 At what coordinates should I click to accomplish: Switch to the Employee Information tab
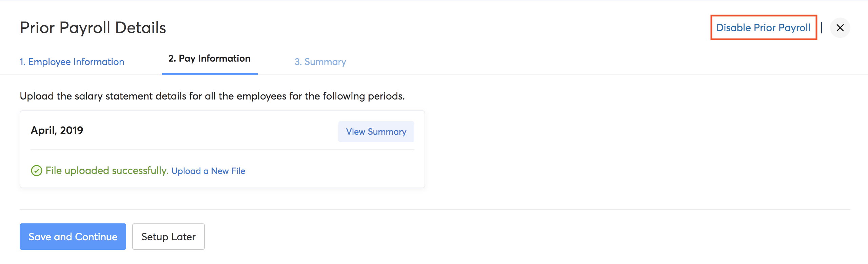pyautogui.click(x=72, y=62)
